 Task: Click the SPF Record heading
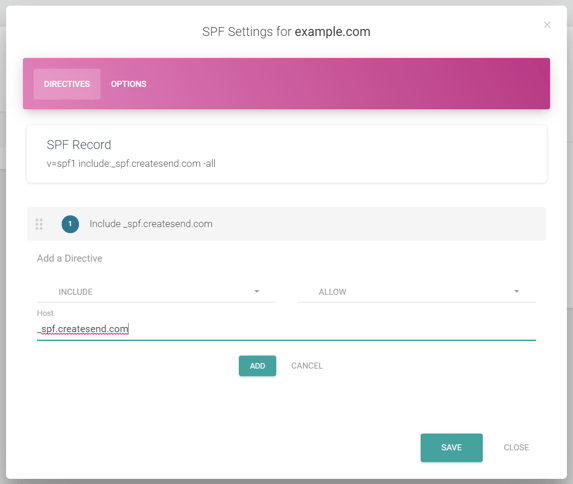pyautogui.click(x=79, y=145)
